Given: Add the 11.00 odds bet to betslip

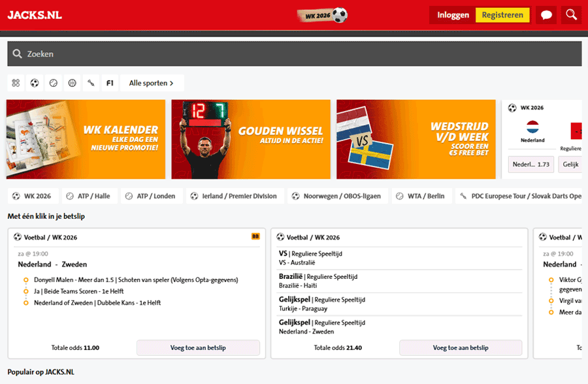Looking at the screenshot, I should (x=198, y=347).
